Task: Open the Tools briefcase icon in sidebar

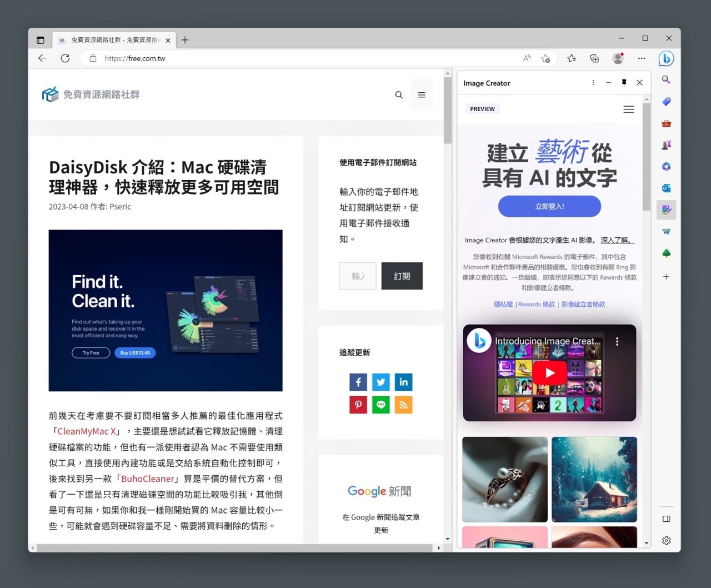Action: pos(666,123)
